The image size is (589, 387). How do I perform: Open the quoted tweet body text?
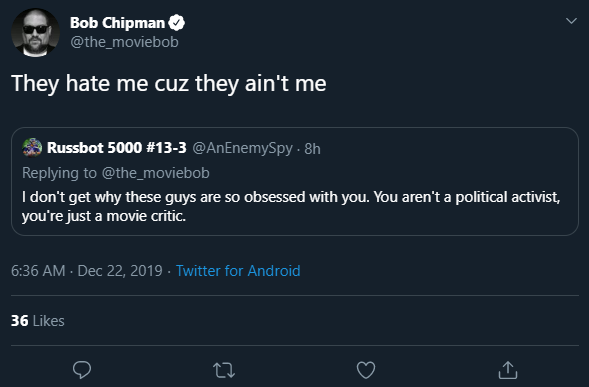[x=291, y=206]
